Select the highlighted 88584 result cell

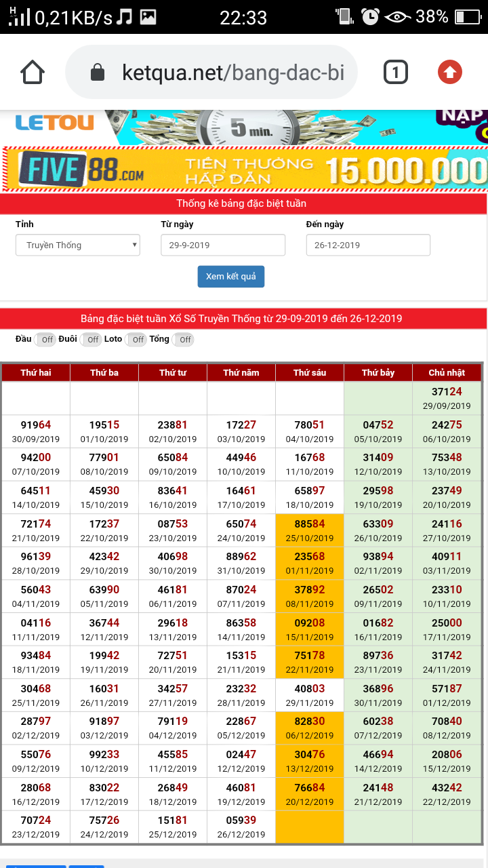[x=310, y=530]
